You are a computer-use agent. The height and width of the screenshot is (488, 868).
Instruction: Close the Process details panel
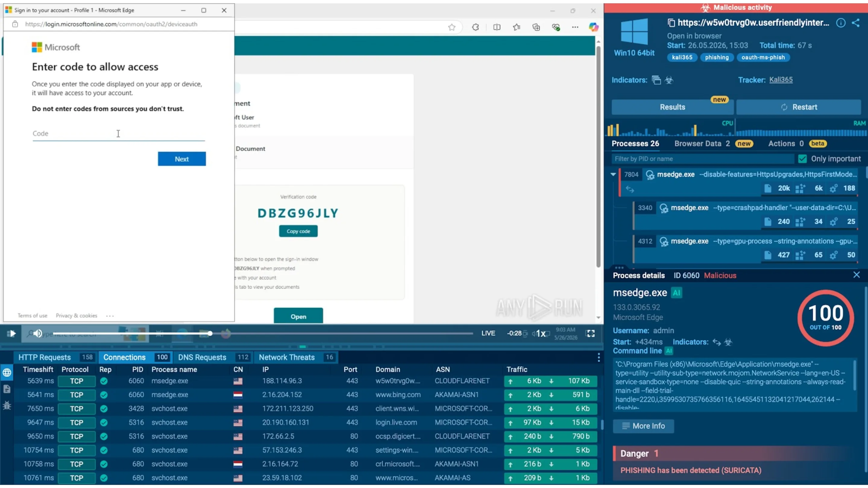point(856,275)
